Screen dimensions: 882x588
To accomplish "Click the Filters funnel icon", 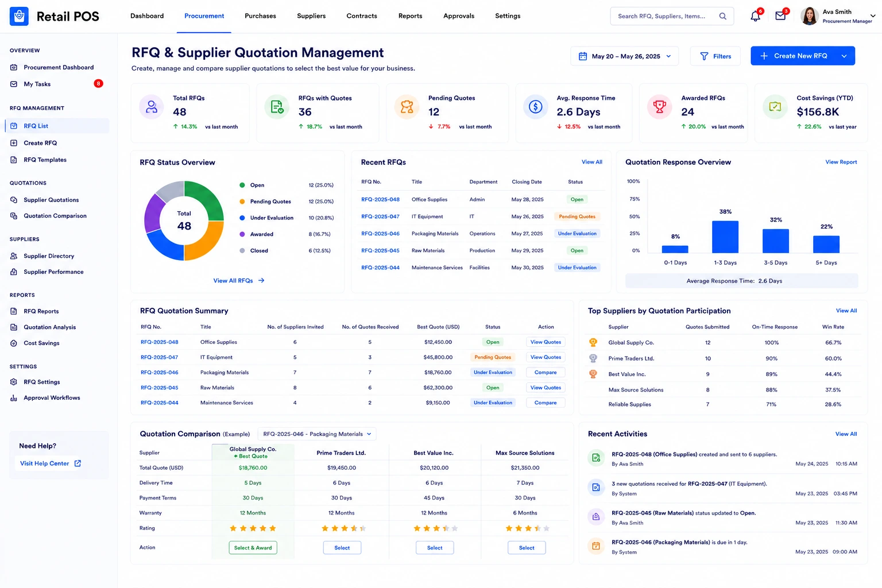I will [x=704, y=56].
